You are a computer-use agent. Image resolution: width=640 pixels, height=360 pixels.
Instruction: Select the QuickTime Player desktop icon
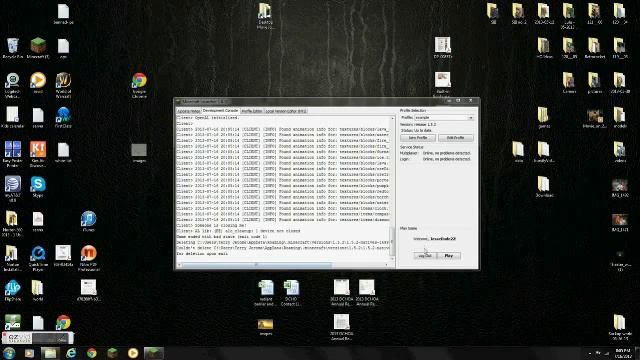click(38, 258)
